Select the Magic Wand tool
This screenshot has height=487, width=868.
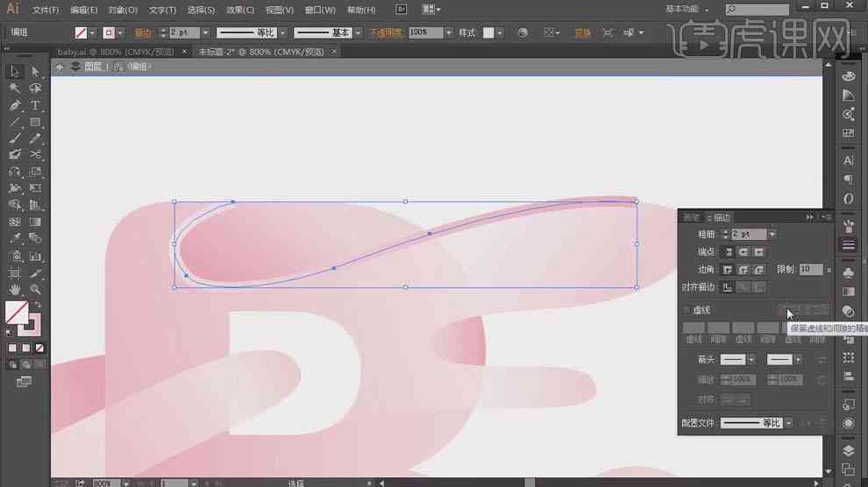click(x=14, y=88)
